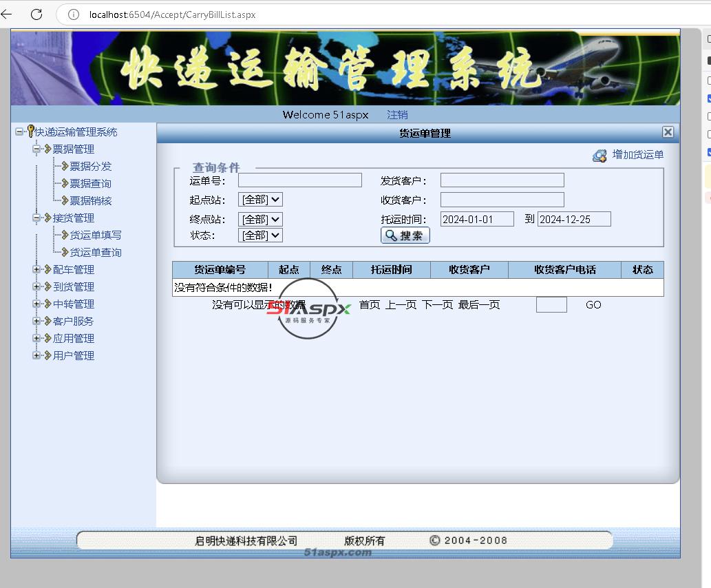Click the 收货客户电话 column header
711x588 pixels.
(564, 269)
